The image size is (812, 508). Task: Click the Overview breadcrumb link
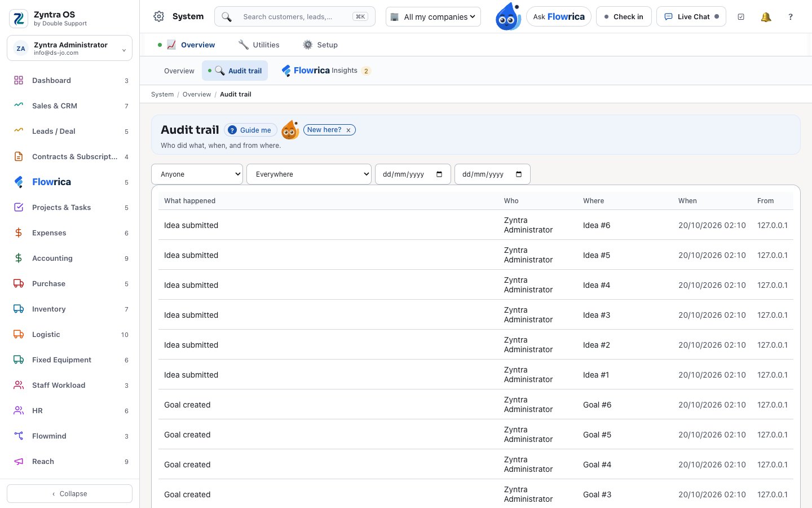point(197,94)
